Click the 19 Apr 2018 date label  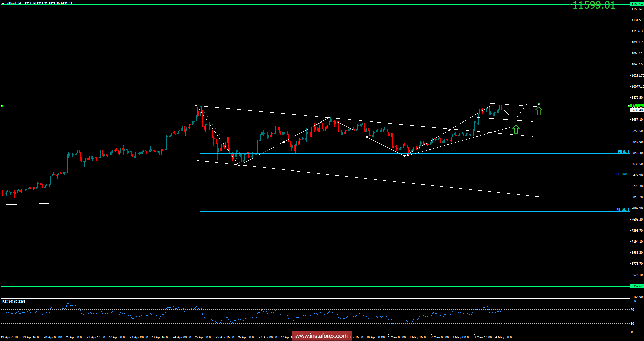coord(9,337)
